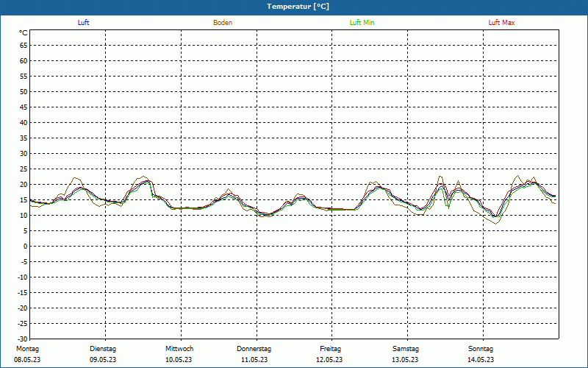This screenshot has height=368, width=588.
Task: Click the -30 y-axis value
Action: click(22, 339)
